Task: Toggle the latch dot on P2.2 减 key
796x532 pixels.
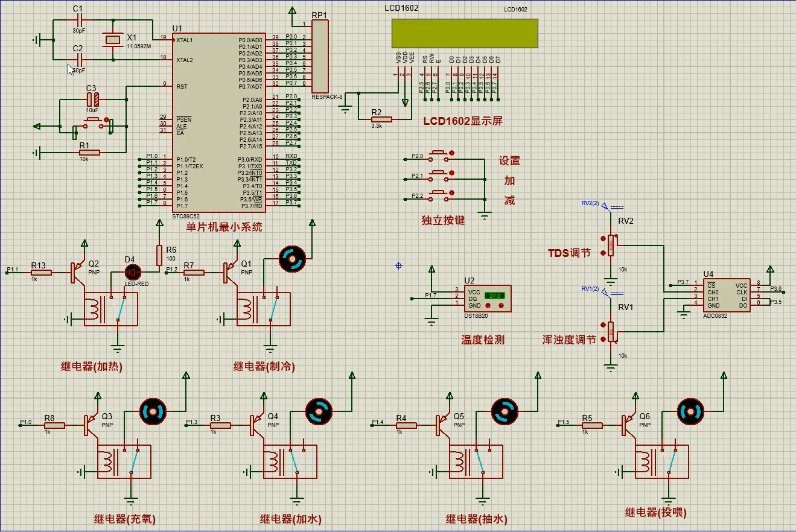Action: point(452,193)
